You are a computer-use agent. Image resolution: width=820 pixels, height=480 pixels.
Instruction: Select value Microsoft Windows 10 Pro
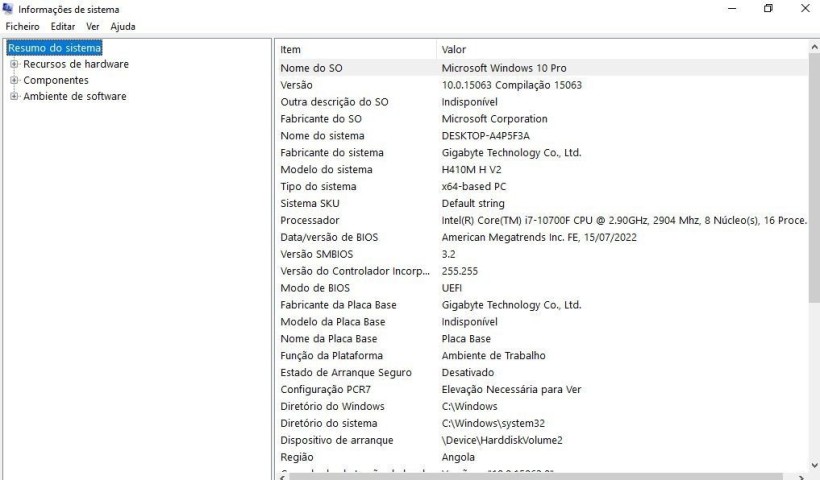(x=504, y=68)
